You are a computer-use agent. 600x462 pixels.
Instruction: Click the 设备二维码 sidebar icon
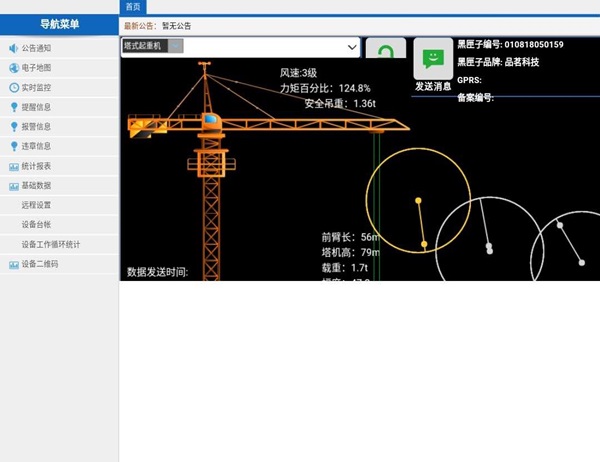[x=13, y=264]
